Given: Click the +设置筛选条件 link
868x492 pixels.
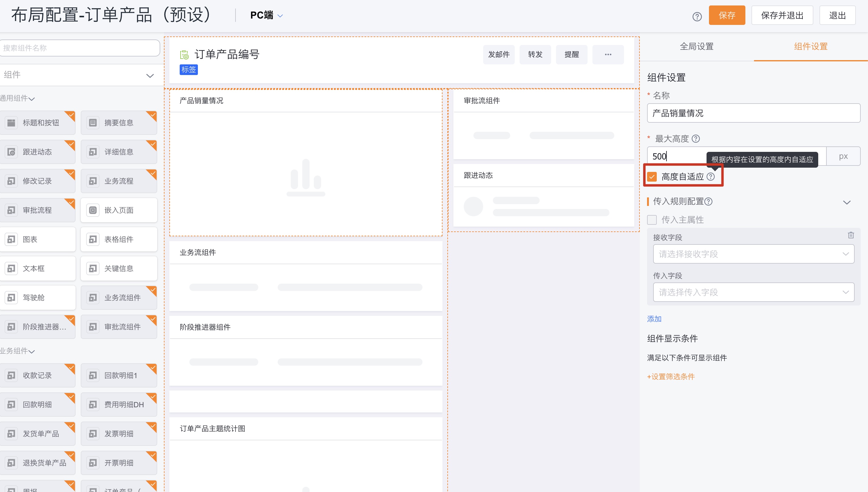Looking at the screenshot, I should [670, 376].
